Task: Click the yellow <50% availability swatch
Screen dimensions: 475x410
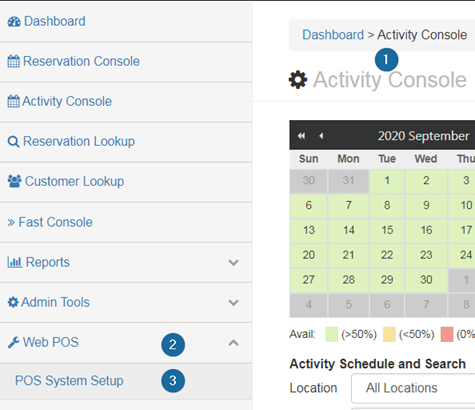Action: (389, 334)
